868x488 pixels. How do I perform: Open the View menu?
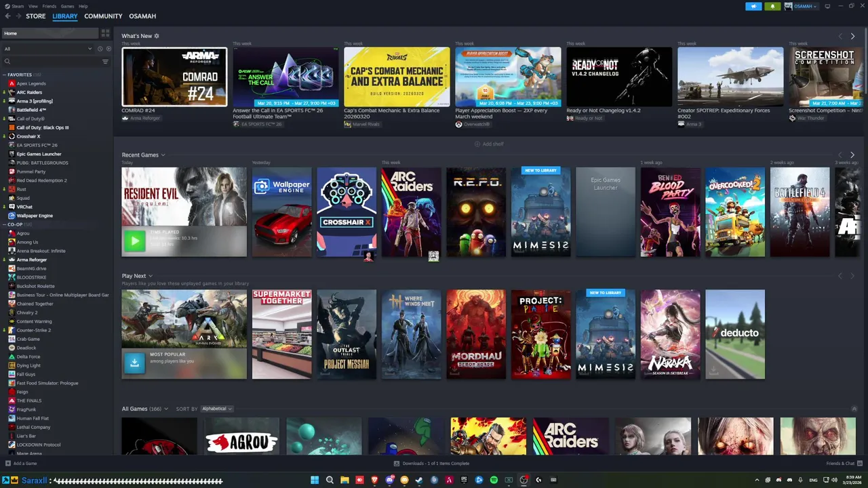tap(33, 6)
